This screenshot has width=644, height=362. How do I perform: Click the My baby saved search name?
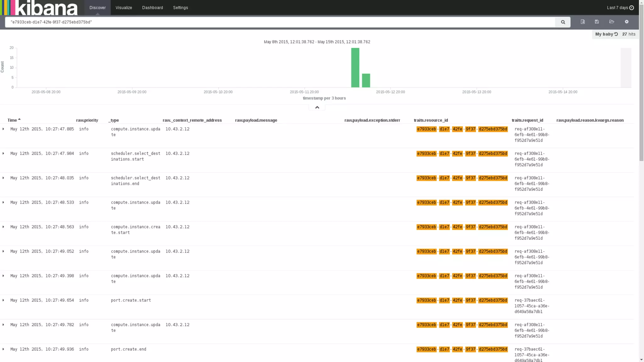click(x=604, y=34)
